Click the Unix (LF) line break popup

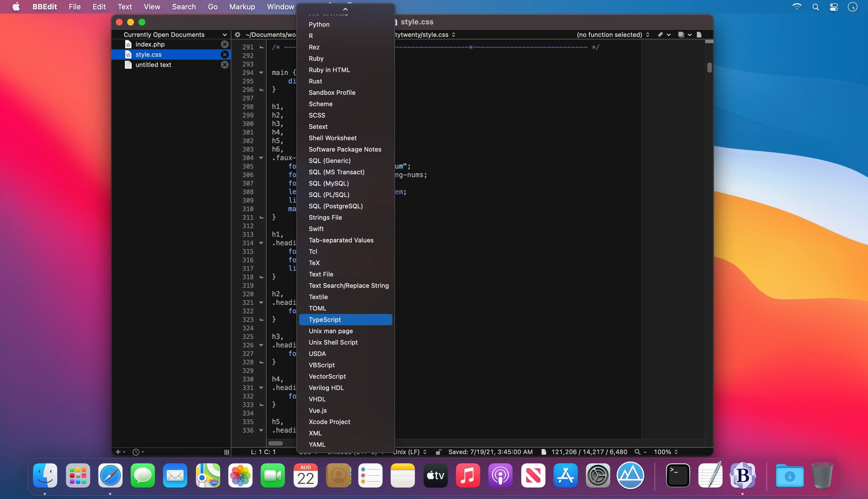point(410,452)
